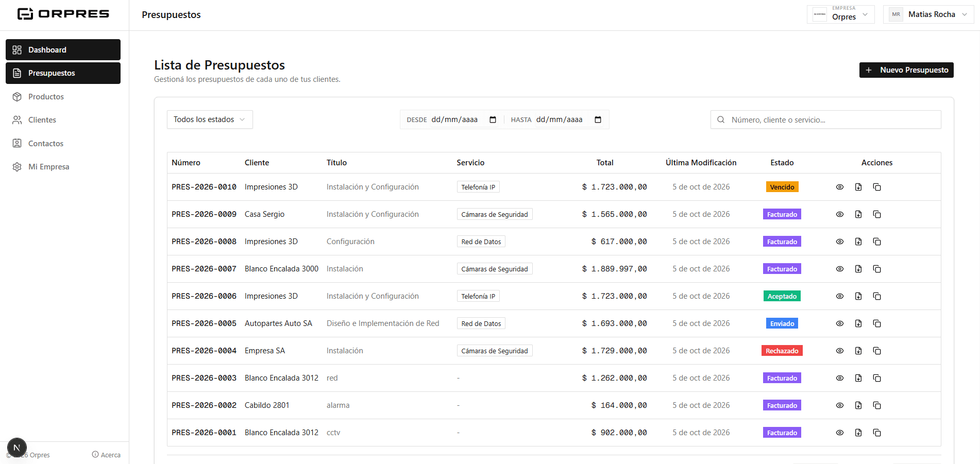Open file icon for PRES-2026-0002 row

[x=858, y=405]
